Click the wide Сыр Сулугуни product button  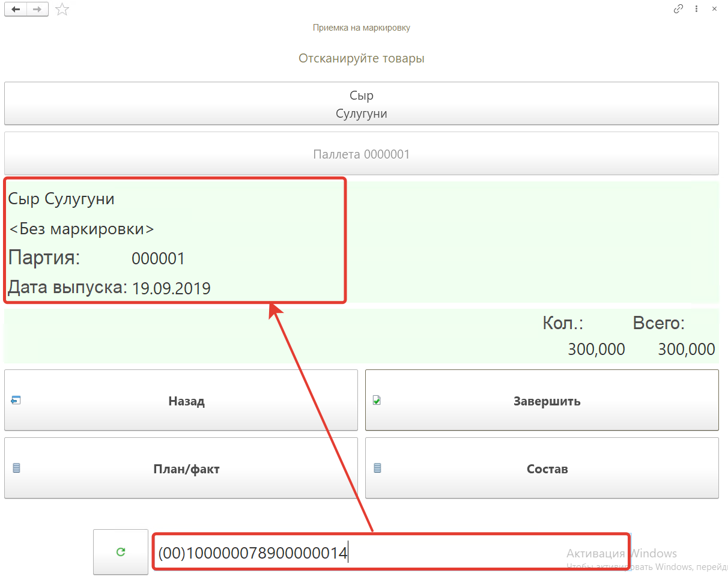361,104
